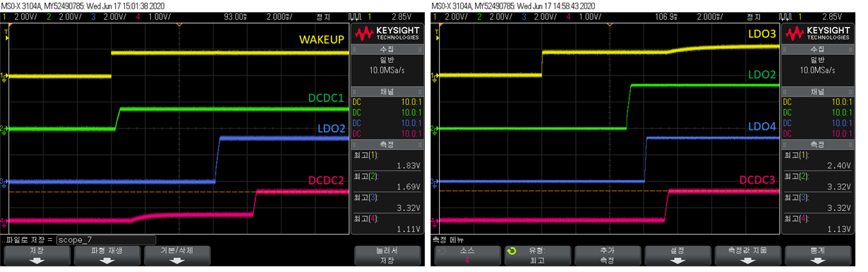
Task: Click the 측정 measurement header on right scope
Action: tap(817, 144)
